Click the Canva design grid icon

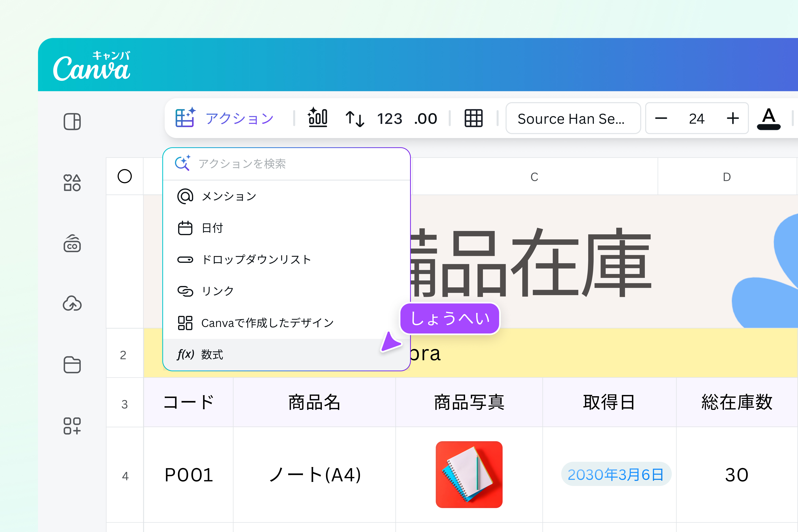coord(185,323)
